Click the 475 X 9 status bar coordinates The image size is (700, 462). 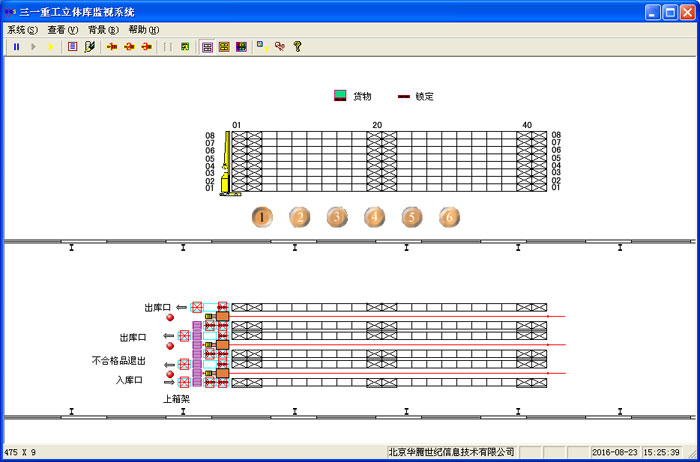(19, 453)
